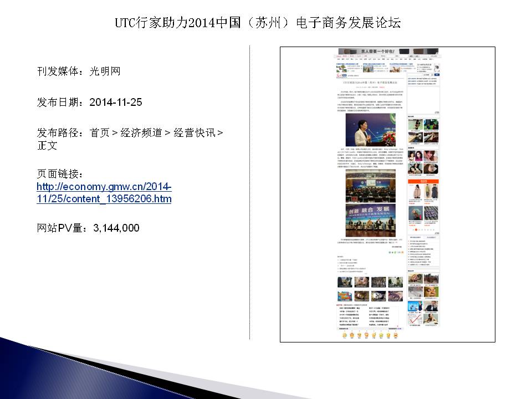
Task: Click the speaker-at-podium photo in the screenshot
Action: pos(371,130)
